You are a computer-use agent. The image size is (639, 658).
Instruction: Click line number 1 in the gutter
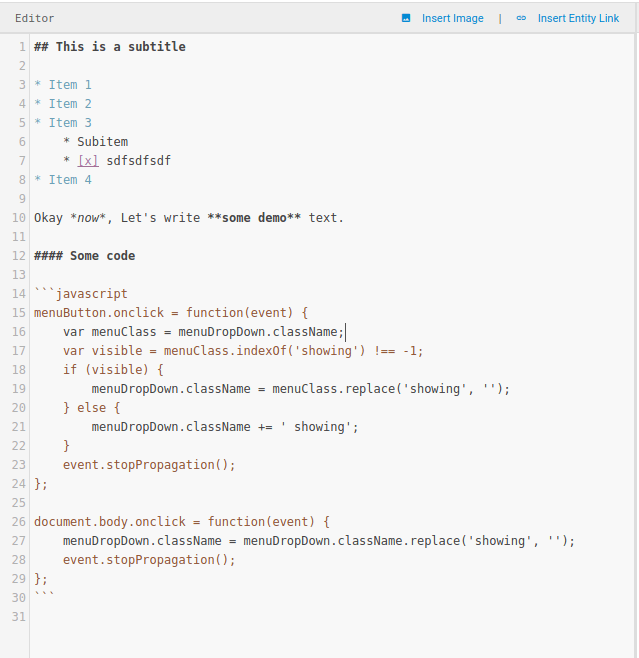click(x=22, y=47)
